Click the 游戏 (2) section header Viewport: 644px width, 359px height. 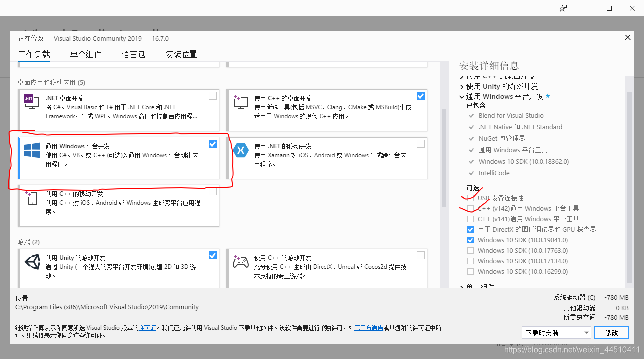[28, 242]
